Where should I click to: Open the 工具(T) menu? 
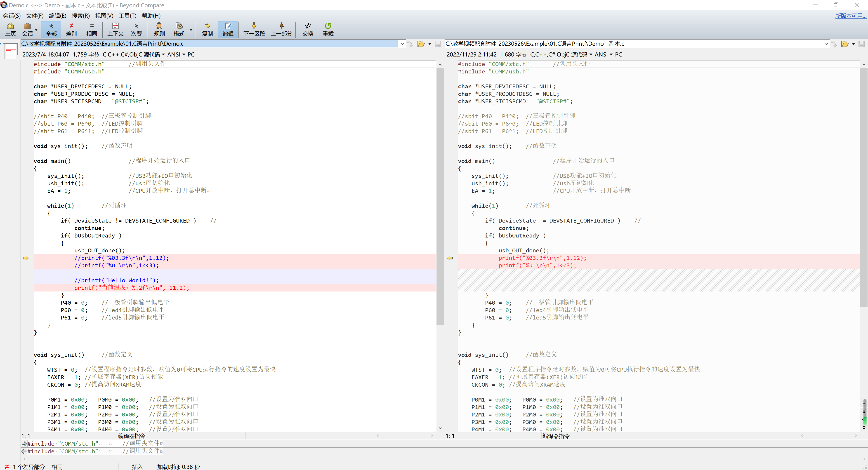tap(127, 16)
